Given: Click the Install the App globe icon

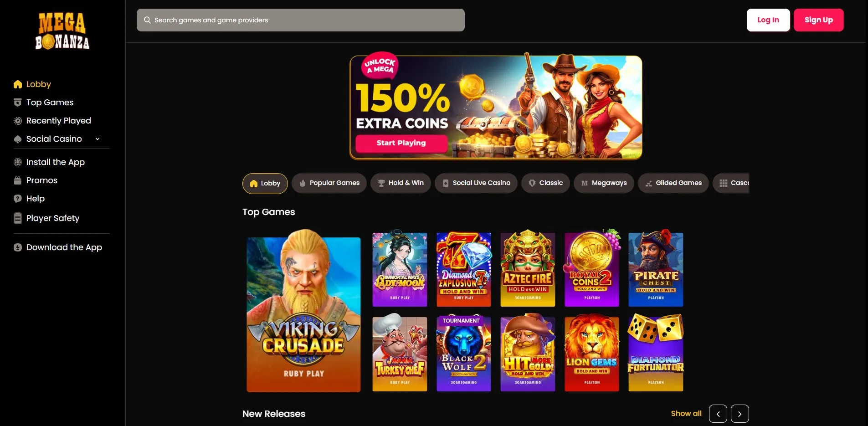Looking at the screenshot, I should tap(18, 162).
